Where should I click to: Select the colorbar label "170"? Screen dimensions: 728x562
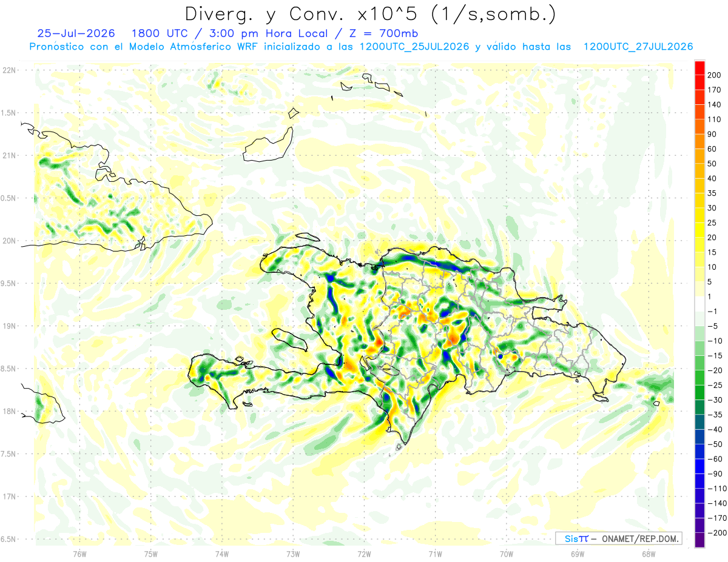714,90
